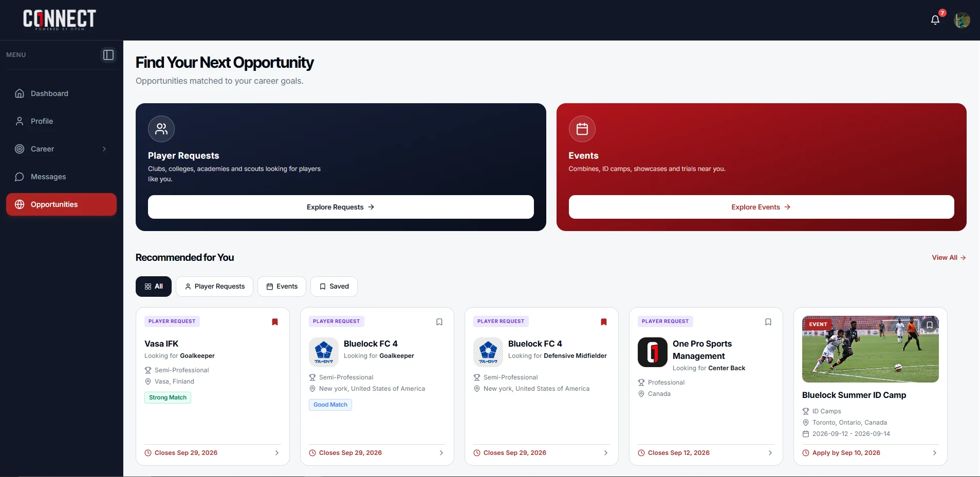The image size is (980, 477).
Task: Go to Dashboard in the sidebar
Action: pyautogui.click(x=61, y=93)
